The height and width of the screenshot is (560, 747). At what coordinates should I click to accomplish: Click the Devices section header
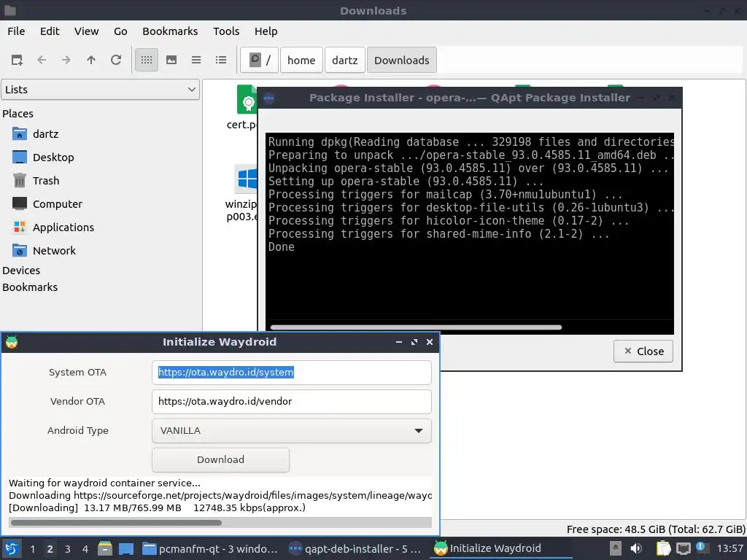21,270
